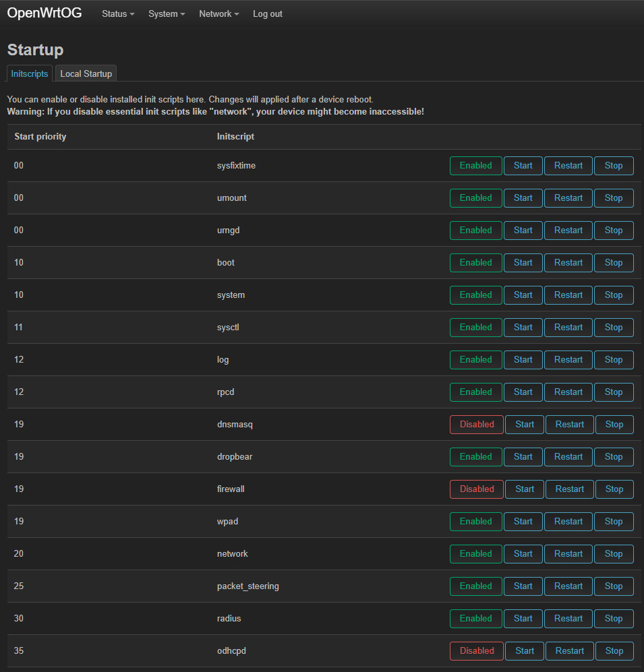
Task: Stop the dropbear service
Action: [613, 457]
